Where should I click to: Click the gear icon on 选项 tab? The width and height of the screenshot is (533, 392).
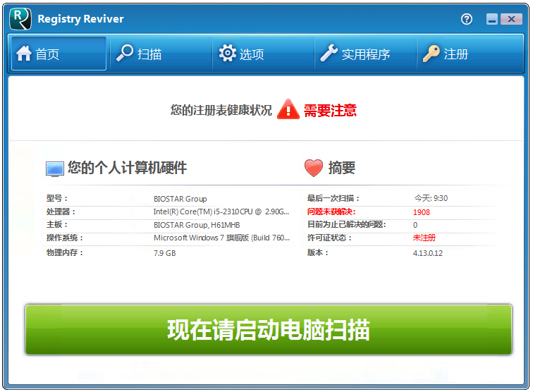pos(228,53)
